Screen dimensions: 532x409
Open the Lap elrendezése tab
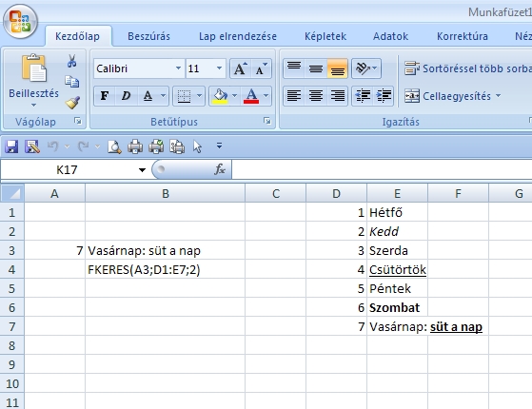(238, 36)
